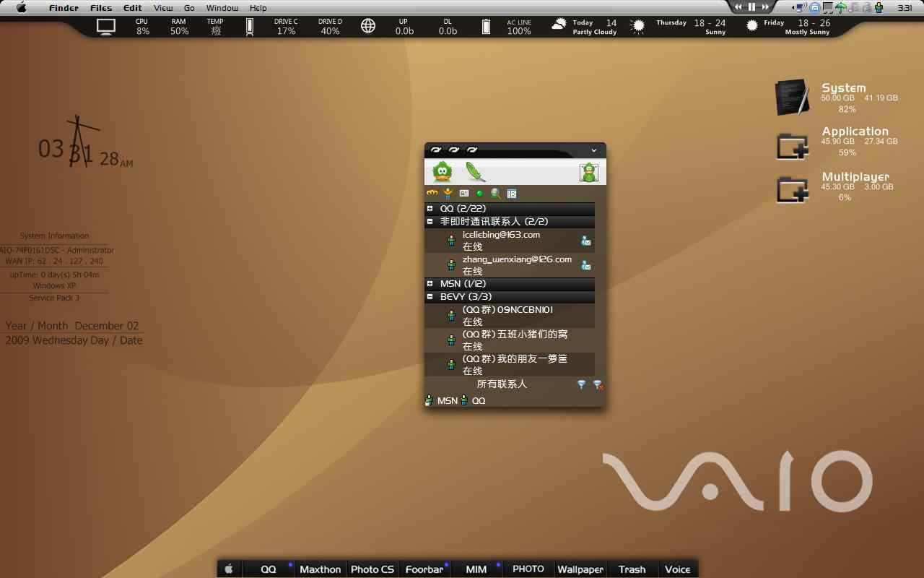Viewport: 924px width, 578px height.
Task: Click the previous track control
Action: tap(738, 7)
